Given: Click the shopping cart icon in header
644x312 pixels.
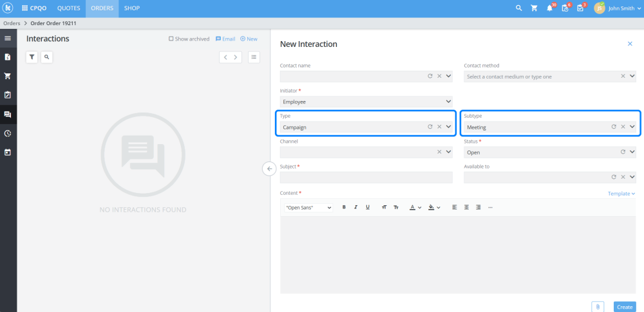Looking at the screenshot, I should coord(534,8).
